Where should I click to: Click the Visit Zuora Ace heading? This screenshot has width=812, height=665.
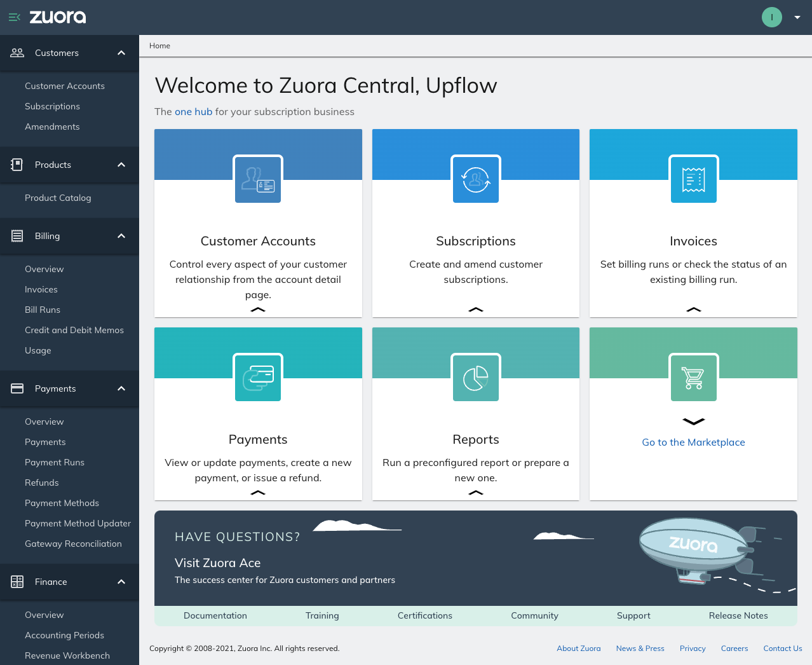pyautogui.click(x=218, y=563)
